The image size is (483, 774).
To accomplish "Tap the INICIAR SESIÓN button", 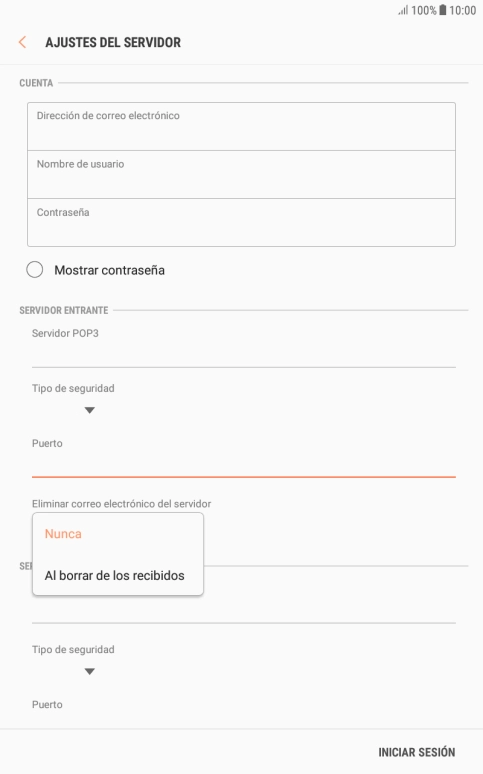I will point(416,752).
